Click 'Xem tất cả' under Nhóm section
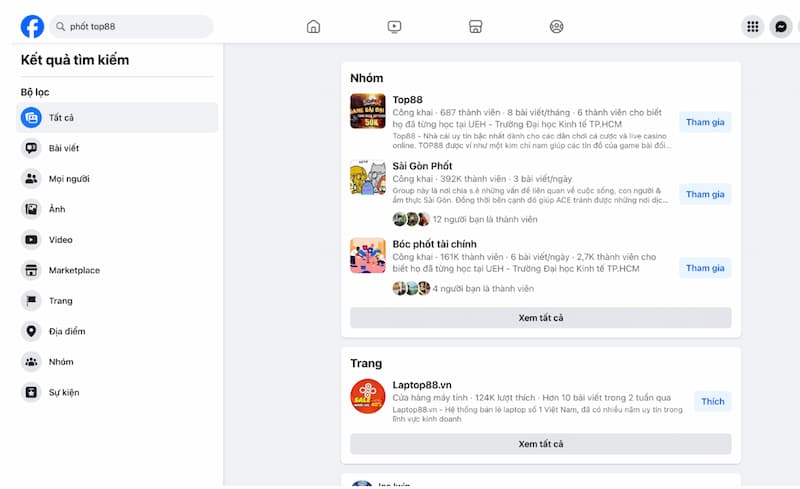This screenshot has width=800, height=489. click(540, 317)
